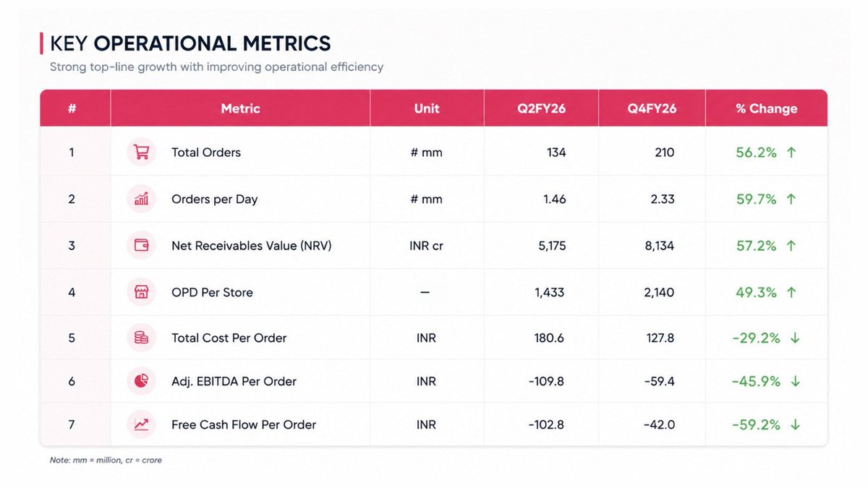
Task: Click the -45.9% change value
Action: coord(756,382)
